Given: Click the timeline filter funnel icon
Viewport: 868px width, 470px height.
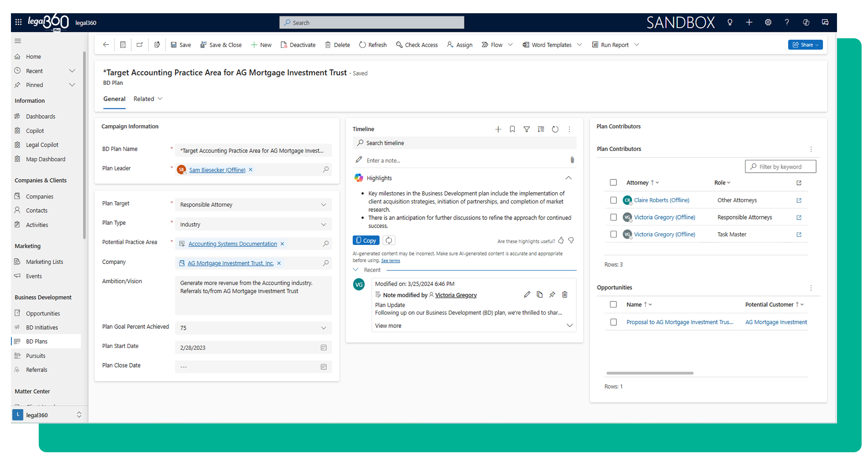Looking at the screenshot, I should [526, 129].
